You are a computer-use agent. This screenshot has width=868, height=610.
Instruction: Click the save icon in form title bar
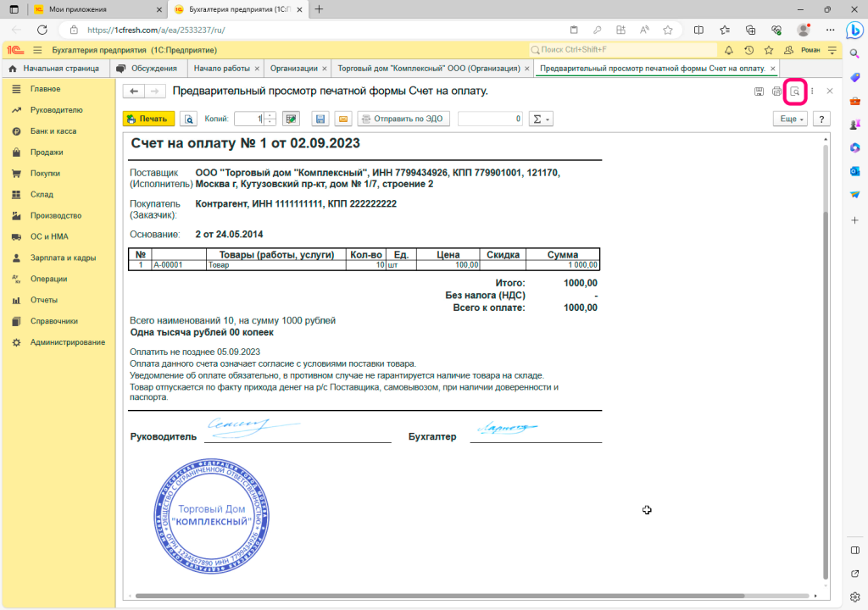point(759,91)
